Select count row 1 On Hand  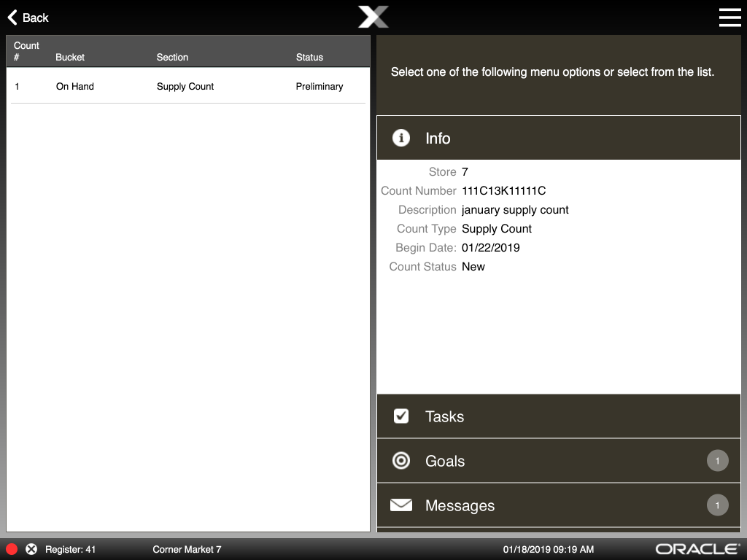coord(188,86)
